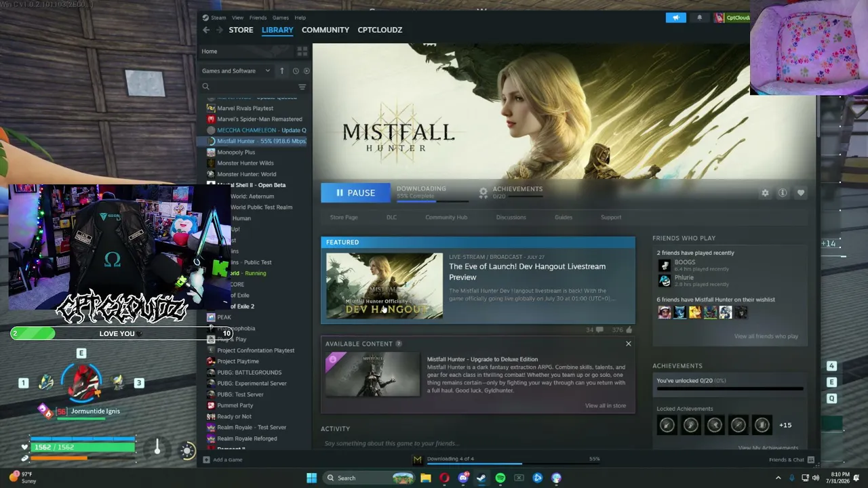Open Spotify from the taskbar

(x=500, y=478)
